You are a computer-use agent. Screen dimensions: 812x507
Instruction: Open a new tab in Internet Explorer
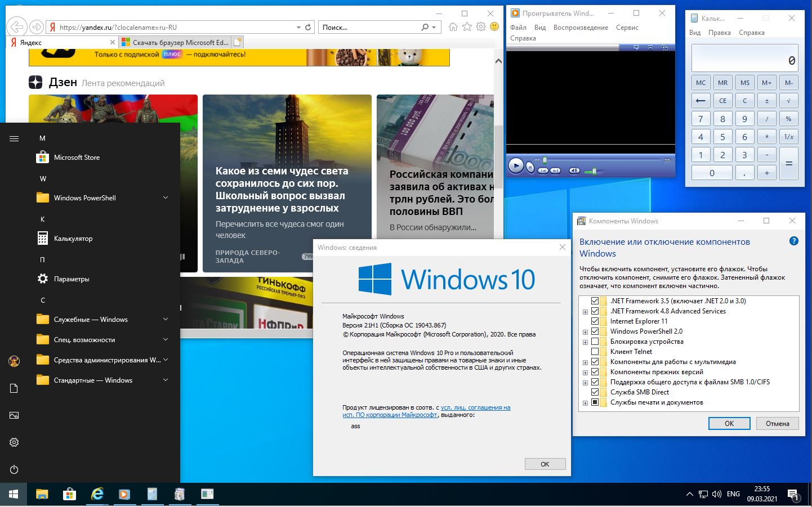(x=238, y=42)
